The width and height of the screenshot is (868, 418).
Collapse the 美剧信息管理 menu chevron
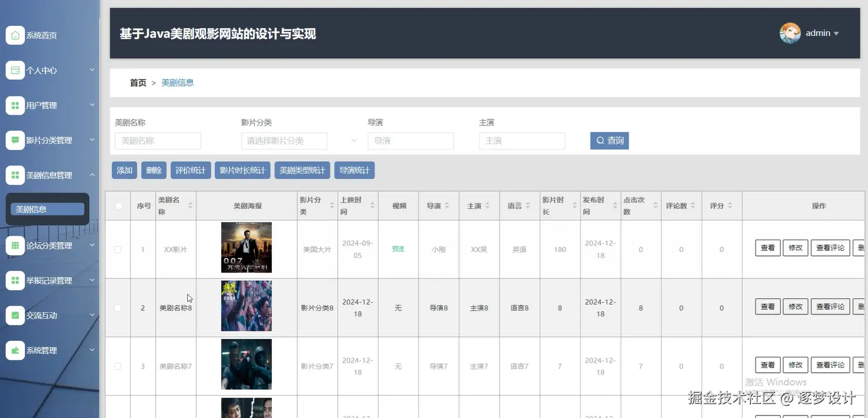(x=92, y=175)
